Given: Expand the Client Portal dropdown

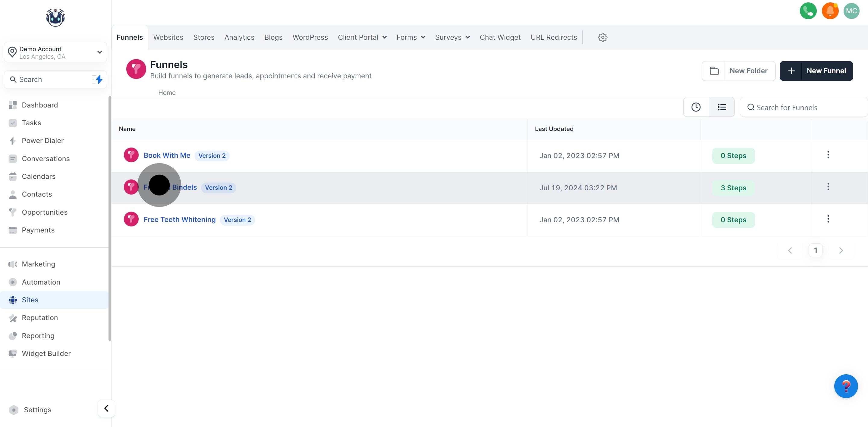Looking at the screenshot, I should tap(362, 37).
